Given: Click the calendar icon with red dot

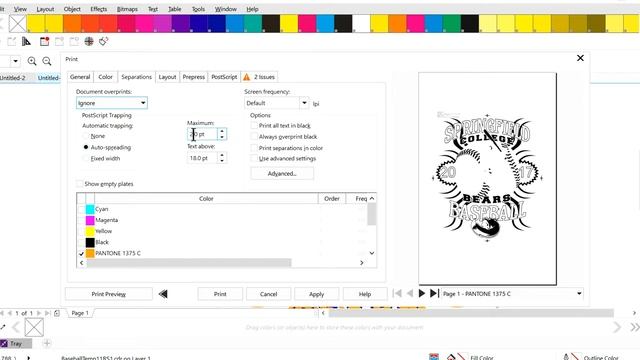Looking at the screenshot, I should pyautogui.click(x=44, y=41).
